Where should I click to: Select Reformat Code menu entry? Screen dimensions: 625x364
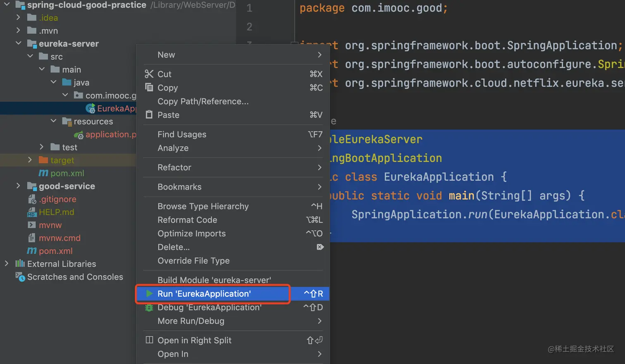pos(187,220)
